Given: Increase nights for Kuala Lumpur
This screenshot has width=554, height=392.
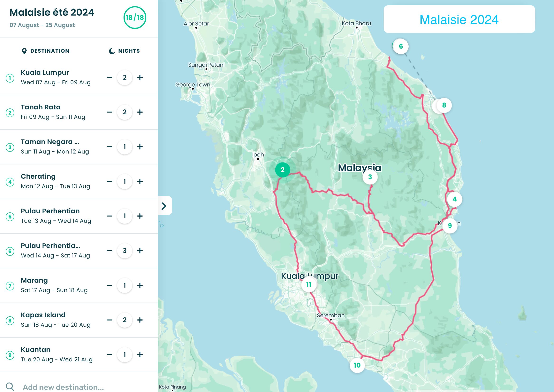Looking at the screenshot, I should pos(140,78).
